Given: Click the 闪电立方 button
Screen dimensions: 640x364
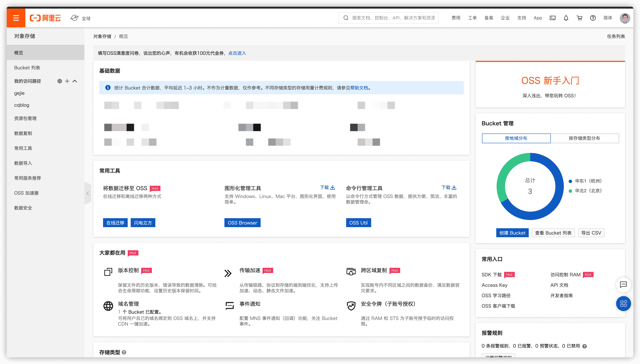Looking at the screenshot, I should point(143,223).
